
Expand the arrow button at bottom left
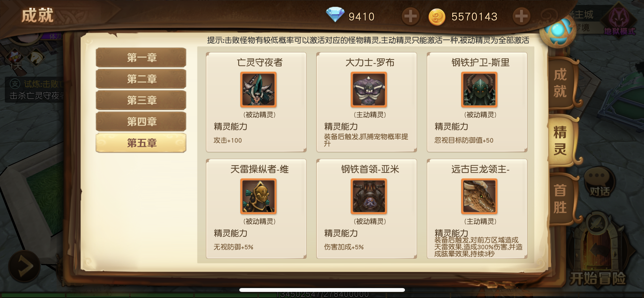[24, 266]
